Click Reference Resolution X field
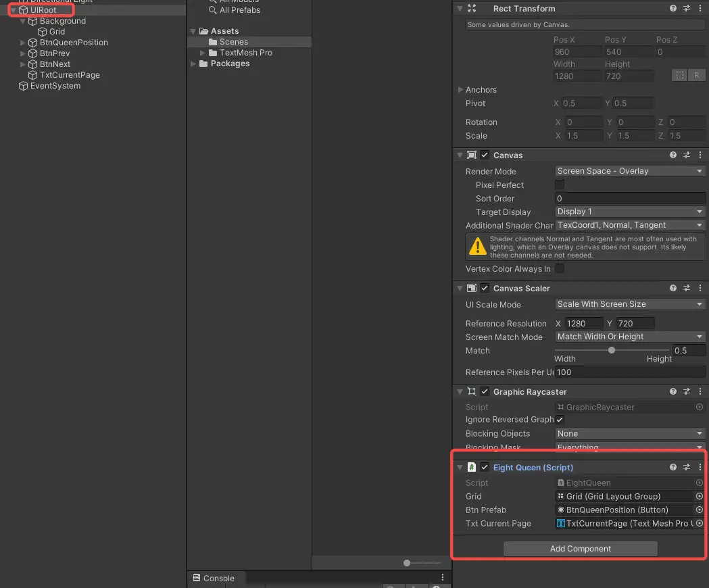 click(584, 323)
